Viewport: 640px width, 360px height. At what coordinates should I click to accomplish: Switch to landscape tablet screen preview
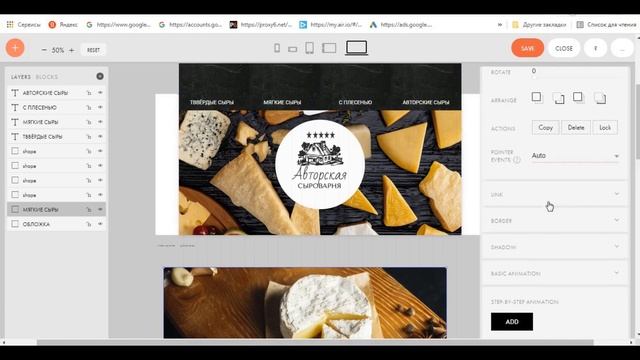(x=329, y=48)
